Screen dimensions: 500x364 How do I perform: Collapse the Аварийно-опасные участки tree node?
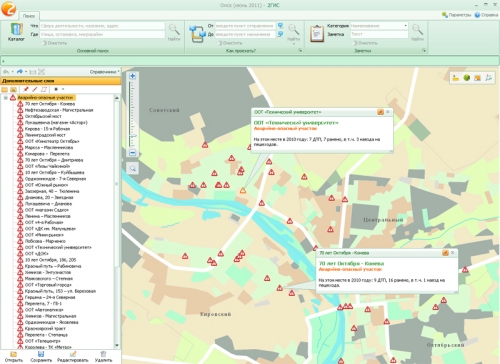click(5, 98)
